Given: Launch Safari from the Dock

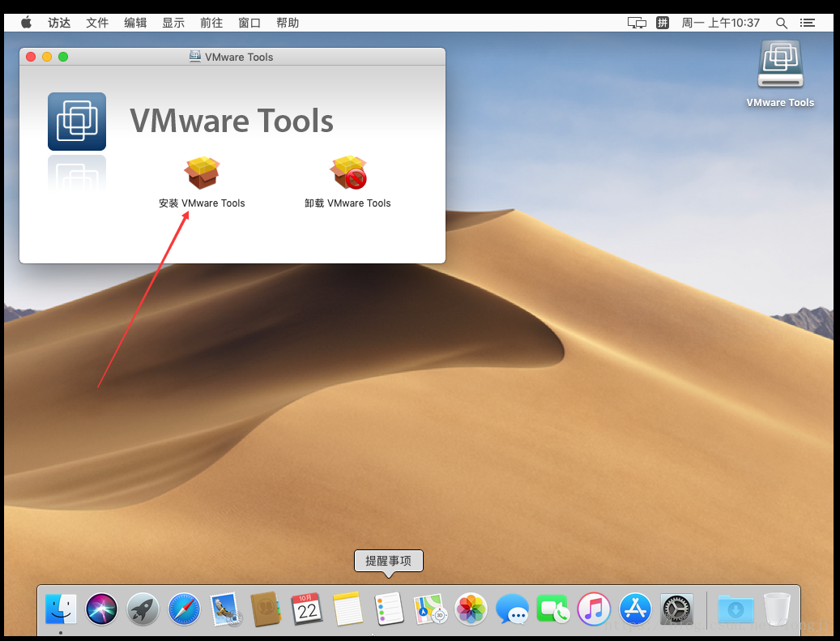Looking at the screenshot, I should pos(184,609).
